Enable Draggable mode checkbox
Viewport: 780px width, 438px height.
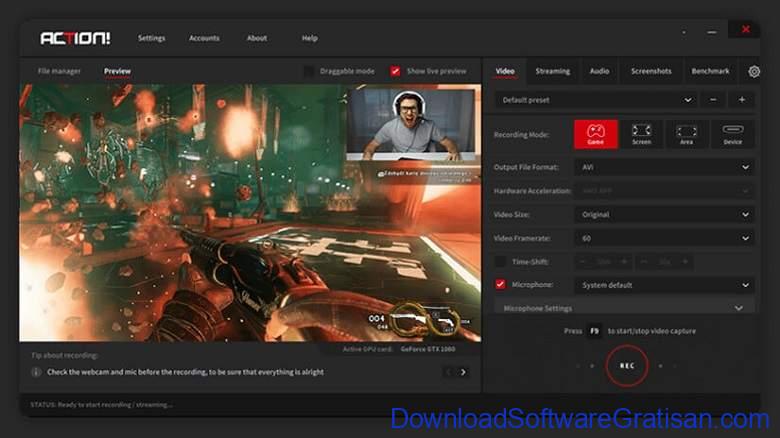tap(309, 71)
